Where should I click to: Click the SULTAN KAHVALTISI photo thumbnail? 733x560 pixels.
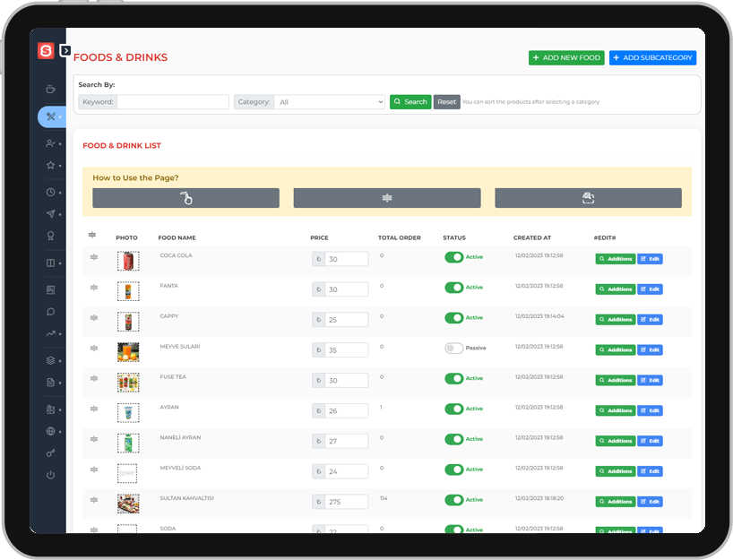(x=128, y=504)
